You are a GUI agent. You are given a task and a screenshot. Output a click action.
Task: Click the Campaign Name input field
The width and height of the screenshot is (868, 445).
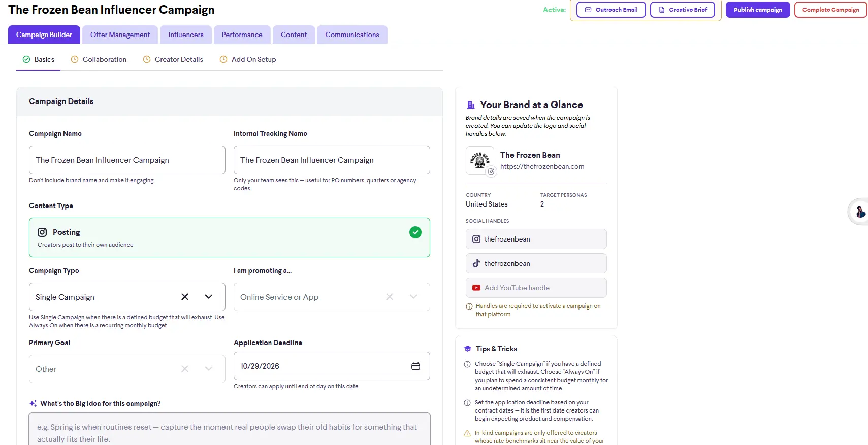click(127, 160)
